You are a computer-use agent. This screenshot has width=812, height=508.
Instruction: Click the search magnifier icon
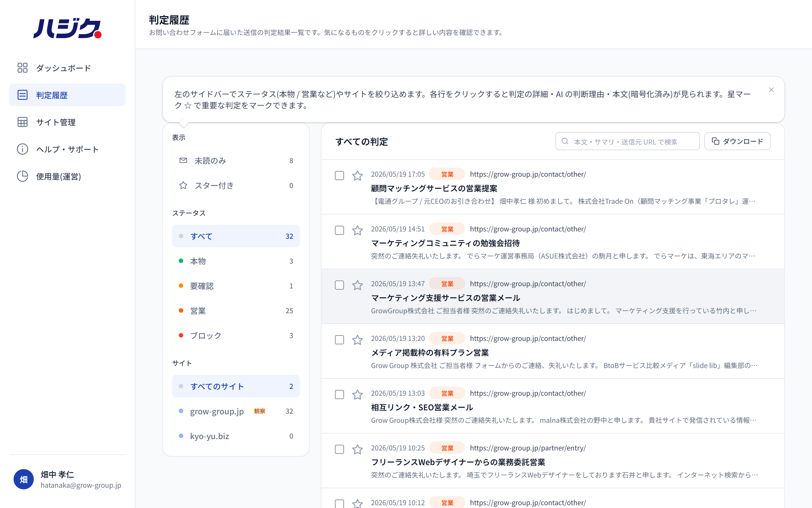click(565, 141)
